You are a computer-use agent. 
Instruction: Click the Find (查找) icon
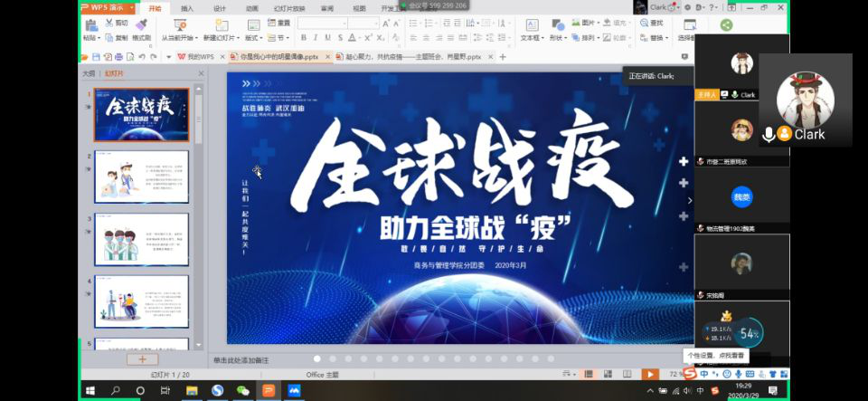click(655, 24)
